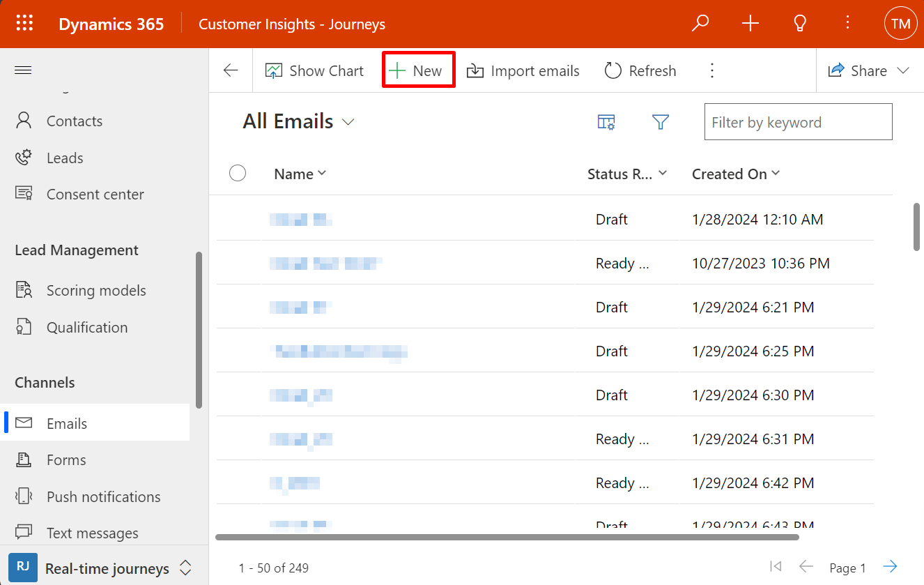
Task: Click the first page arrow
Action: [775, 566]
